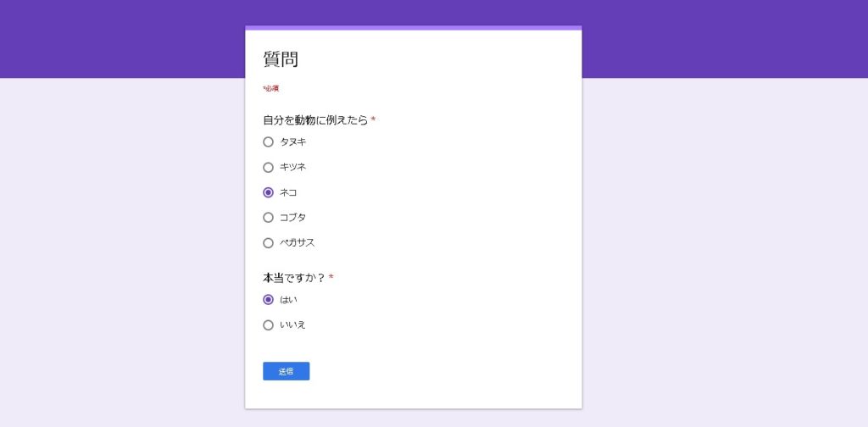This screenshot has width=868, height=427.
Task: Click the question text 自分を動物に例えたら
Action: click(x=315, y=120)
